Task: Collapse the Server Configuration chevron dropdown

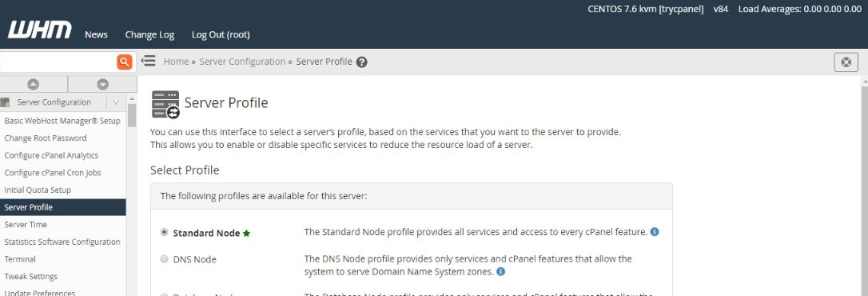Action: [x=116, y=102]
